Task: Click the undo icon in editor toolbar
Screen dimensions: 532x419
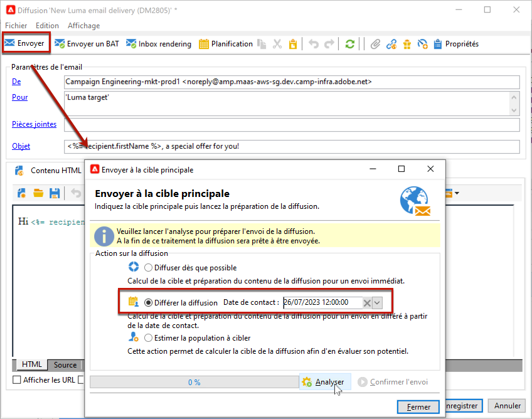Action: [x=76, y=193]
